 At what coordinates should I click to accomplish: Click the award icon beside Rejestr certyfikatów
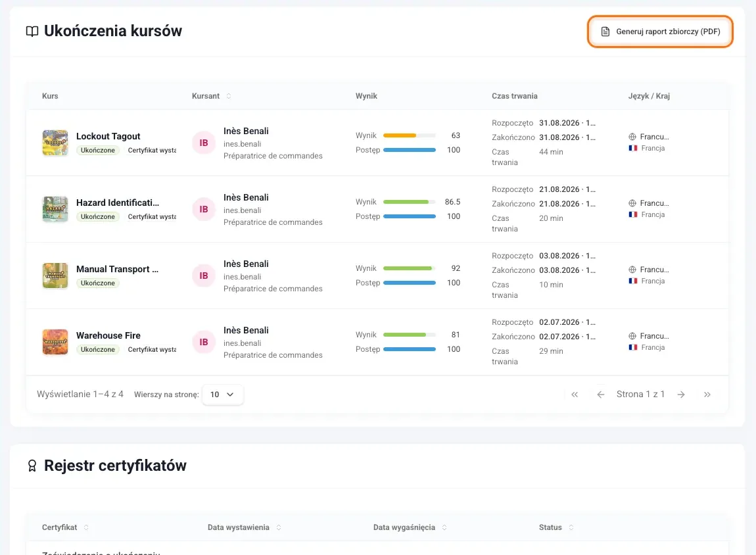pyautogui.click(x=32, y=466)
